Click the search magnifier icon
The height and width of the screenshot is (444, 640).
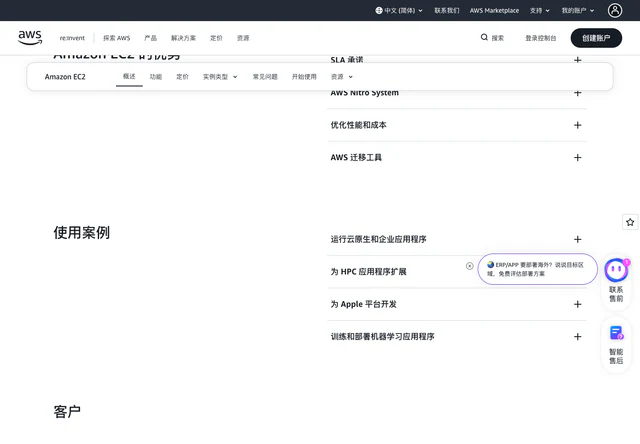tap(484, 38)
